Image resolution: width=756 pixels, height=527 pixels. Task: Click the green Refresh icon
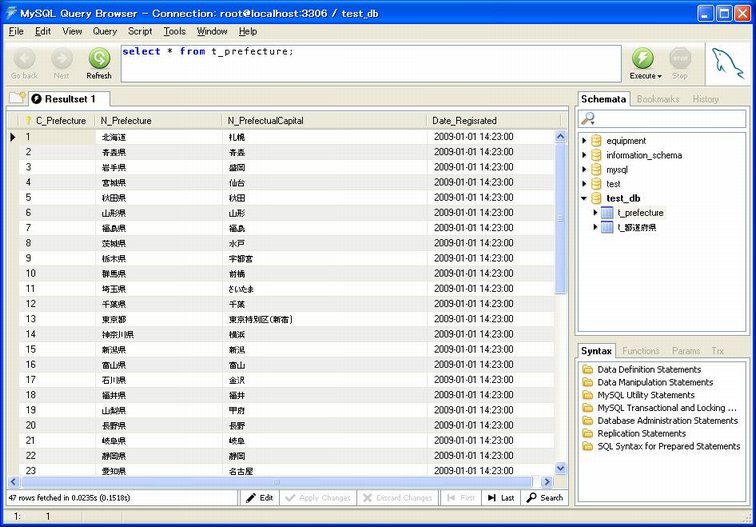[99, 59]
